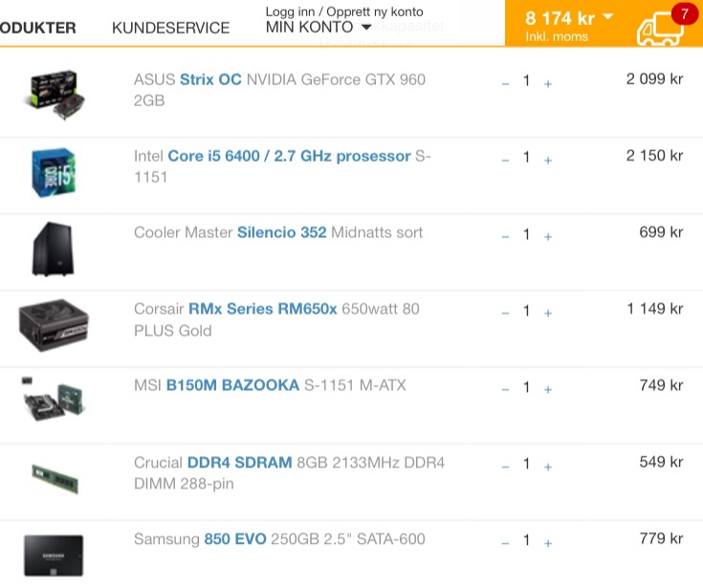The height and width of the screenshot is (588, 703).
Task: Expand the MIN KONTO dropdown arrow
Action: (366, 28)
